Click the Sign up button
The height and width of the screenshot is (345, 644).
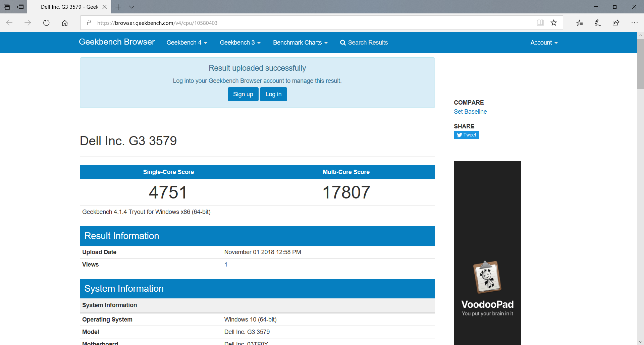coord(243,94)
